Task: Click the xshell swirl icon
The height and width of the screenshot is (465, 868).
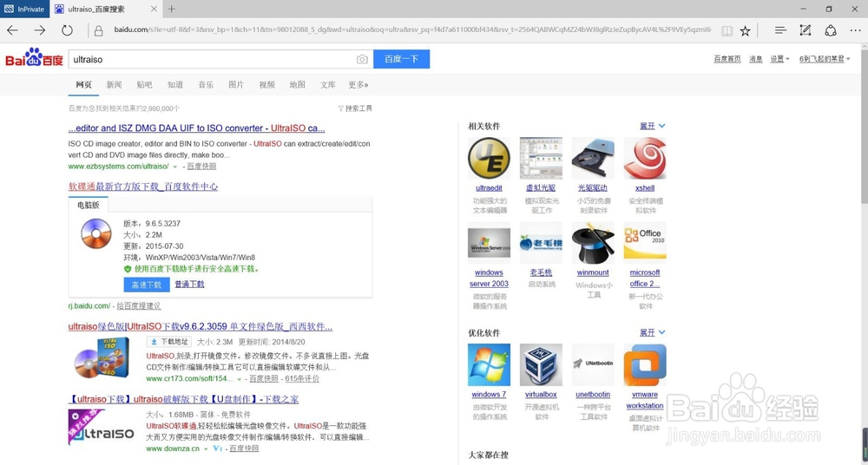Action: pyautogui.click(x=645, y=158)
